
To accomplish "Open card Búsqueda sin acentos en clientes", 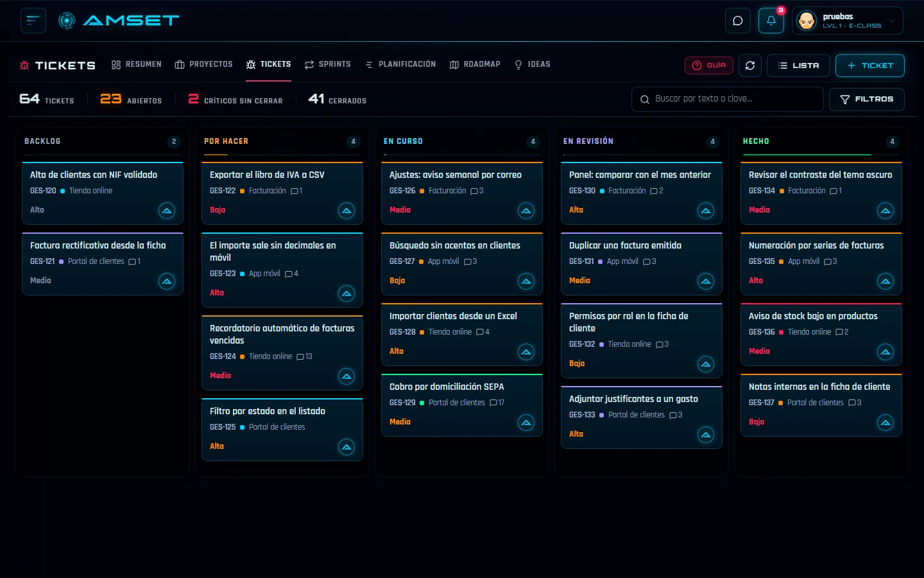I will coord(462,264).
